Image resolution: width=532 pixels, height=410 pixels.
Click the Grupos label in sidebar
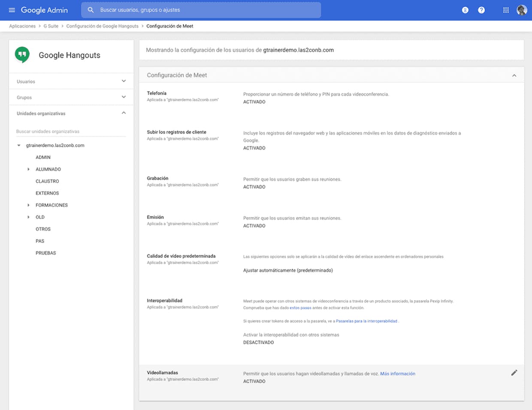pos(24,97)
